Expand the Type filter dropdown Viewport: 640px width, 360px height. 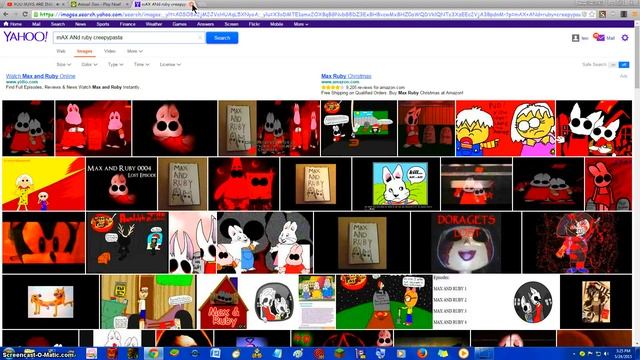(x=116, y=64)
